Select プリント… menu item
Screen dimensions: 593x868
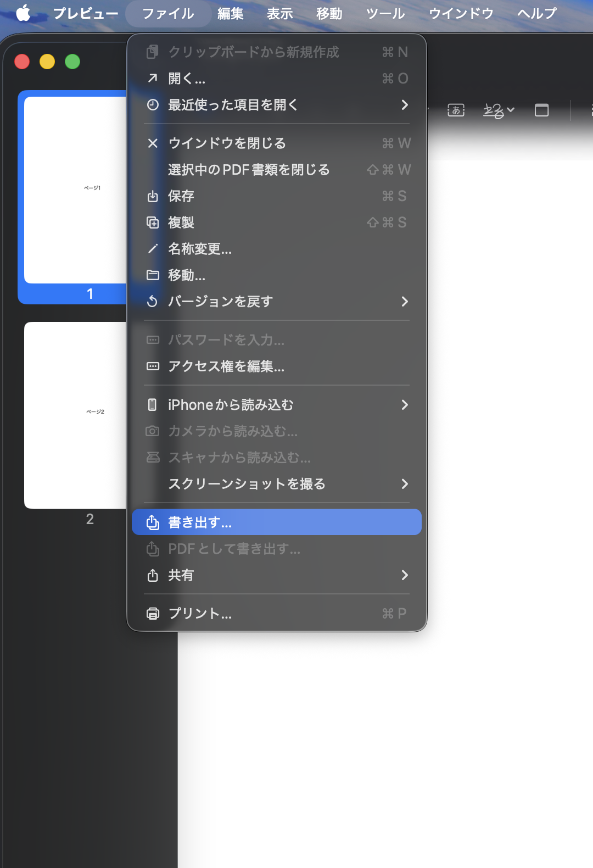click(277, 614)
